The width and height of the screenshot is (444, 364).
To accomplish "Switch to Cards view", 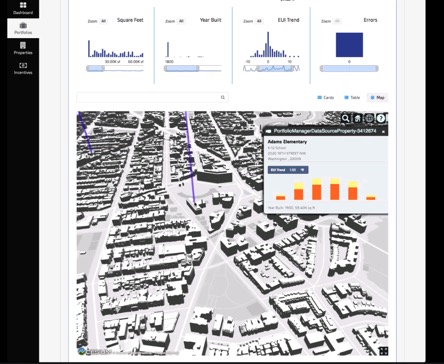I will (x=326, y=97).
